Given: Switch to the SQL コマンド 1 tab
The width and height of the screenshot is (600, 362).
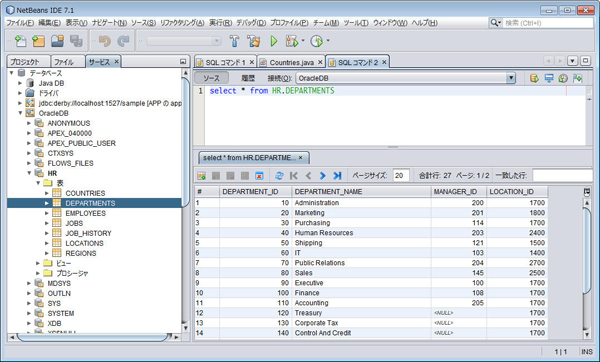Looking at the screenshot, I should click(x=225, y=62).
